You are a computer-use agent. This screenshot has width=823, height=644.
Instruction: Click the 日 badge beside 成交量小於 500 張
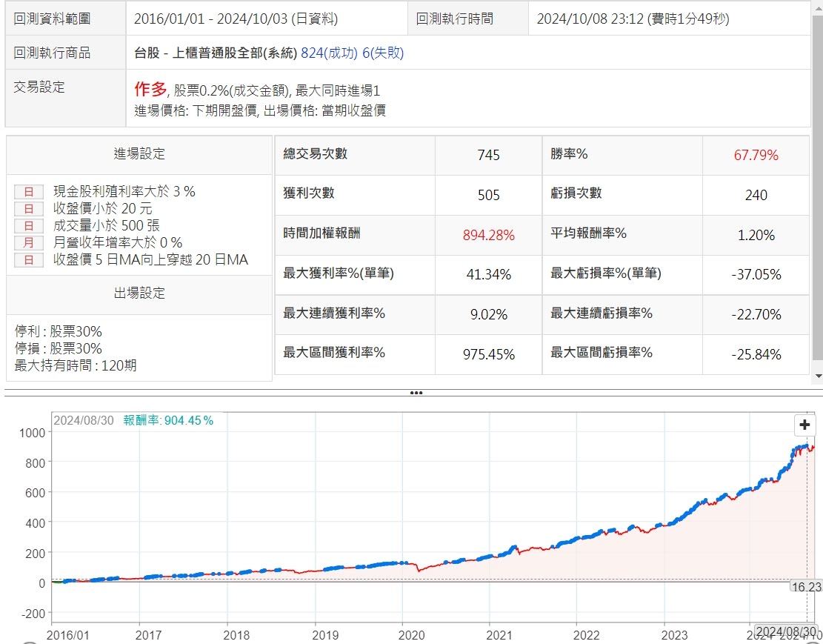tap(29, 226)
